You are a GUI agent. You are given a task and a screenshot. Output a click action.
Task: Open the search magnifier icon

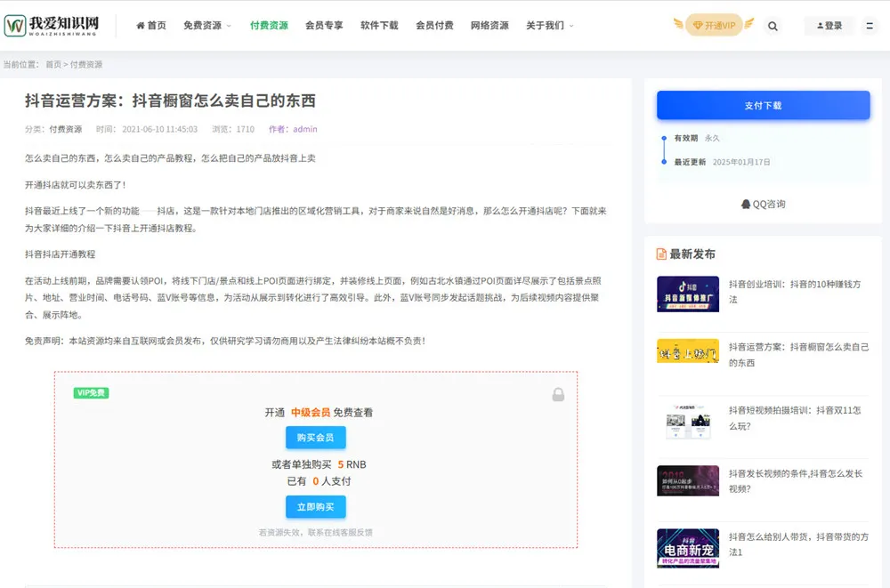[x=773, y=26]
